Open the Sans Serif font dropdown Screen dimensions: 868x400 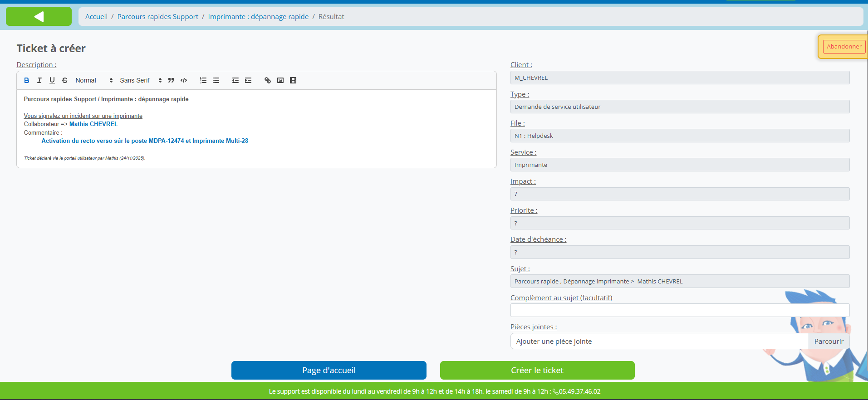(141, 80)
